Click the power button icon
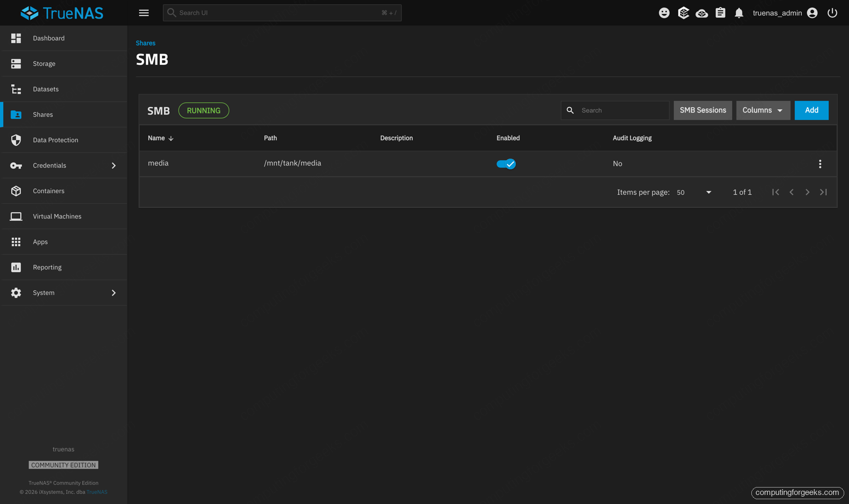849x504 pixels. 832,13
